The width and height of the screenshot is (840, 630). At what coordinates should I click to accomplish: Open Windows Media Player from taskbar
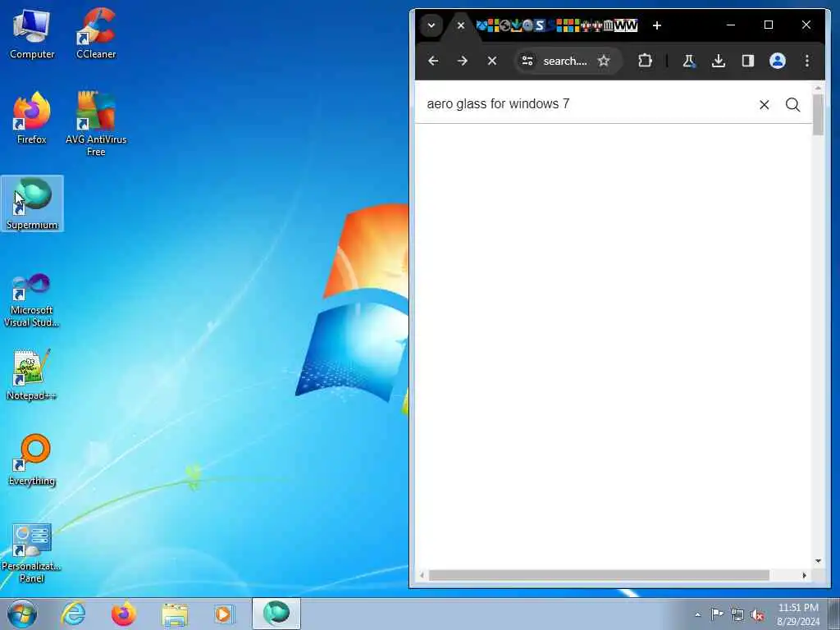click(225, 614)
